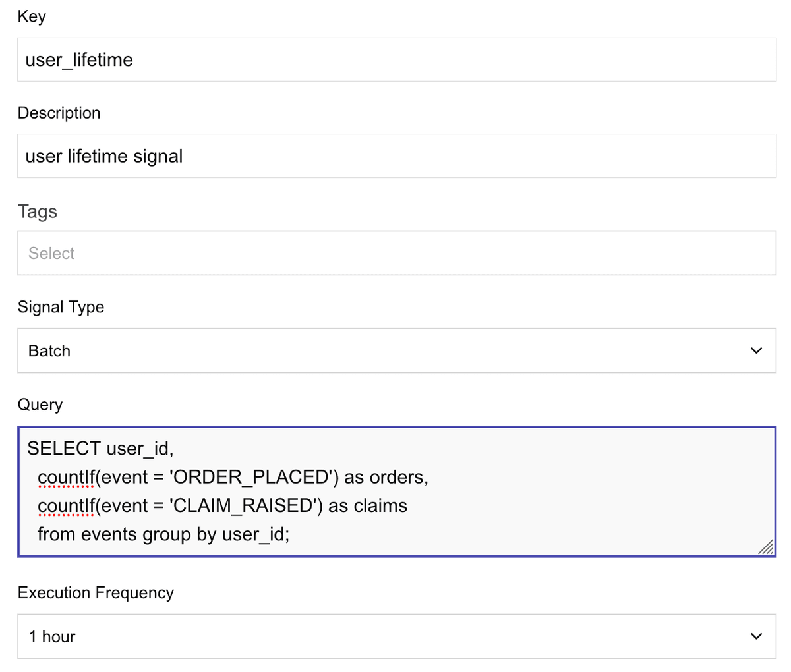Click the Batch text in Signal Type

coord(48,350)
